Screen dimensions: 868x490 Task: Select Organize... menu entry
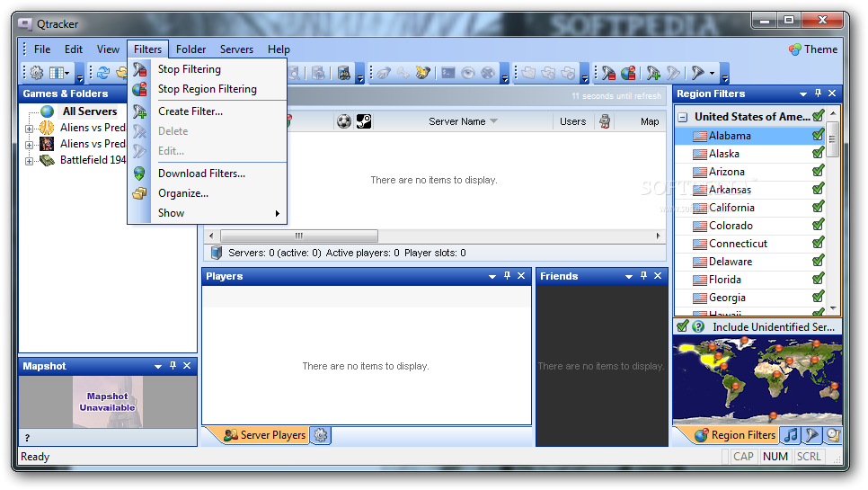[x=208, y=193]
